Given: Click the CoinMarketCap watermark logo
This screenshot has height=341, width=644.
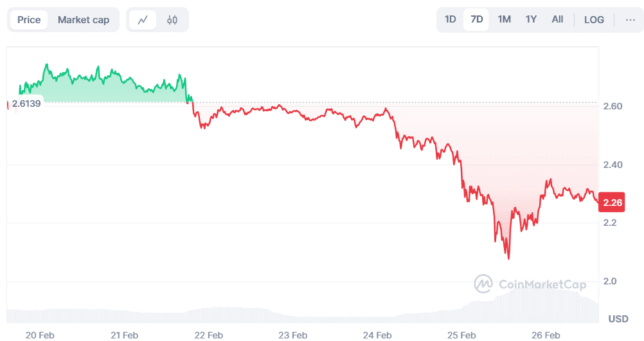Looking at the screenshot, I should pyautogui.click(x=530, y=284).
